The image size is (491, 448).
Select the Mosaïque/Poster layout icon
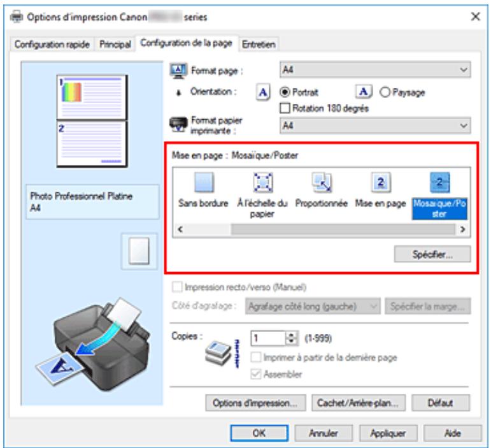(x=439, y=182)
